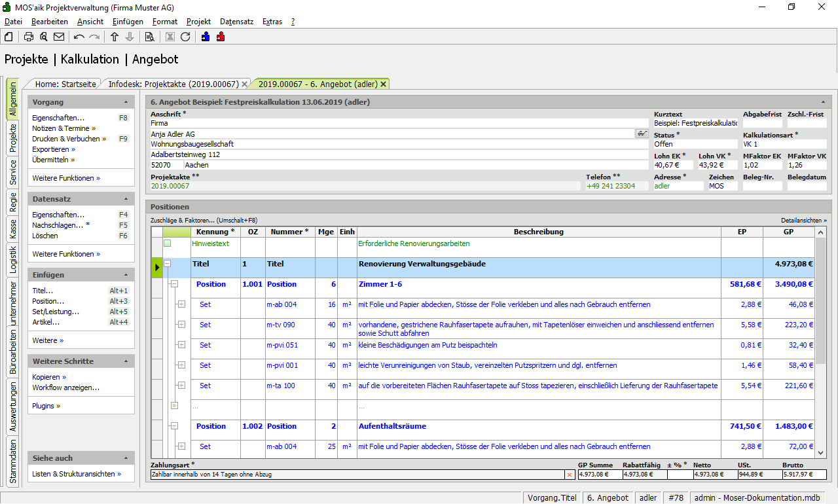Open the Projekt menu
This screenshot has height=504, width=838.
pos(198,22)
